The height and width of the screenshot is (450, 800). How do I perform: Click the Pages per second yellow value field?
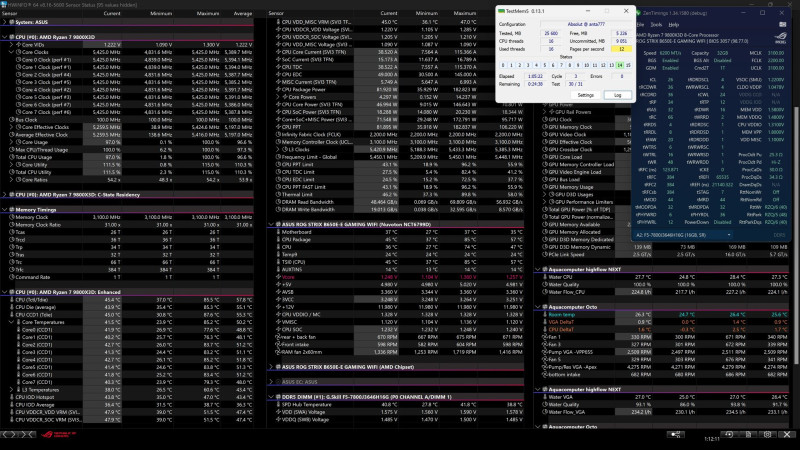tap(621, 49)
